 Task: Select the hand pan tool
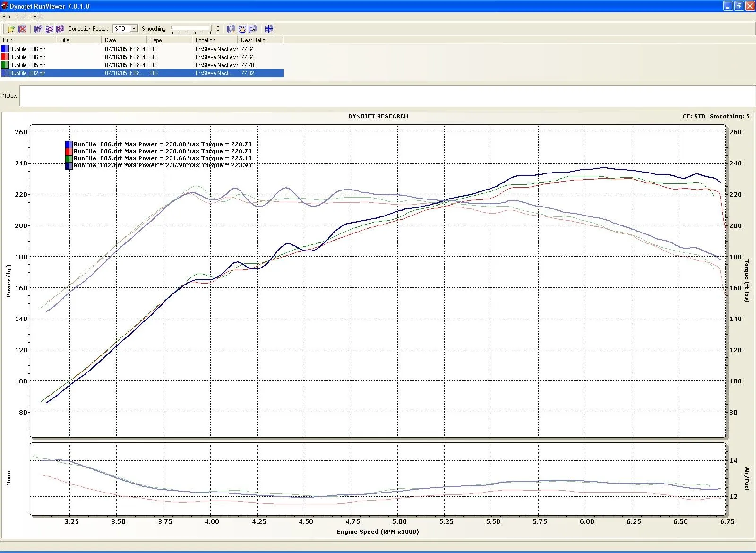242,28
